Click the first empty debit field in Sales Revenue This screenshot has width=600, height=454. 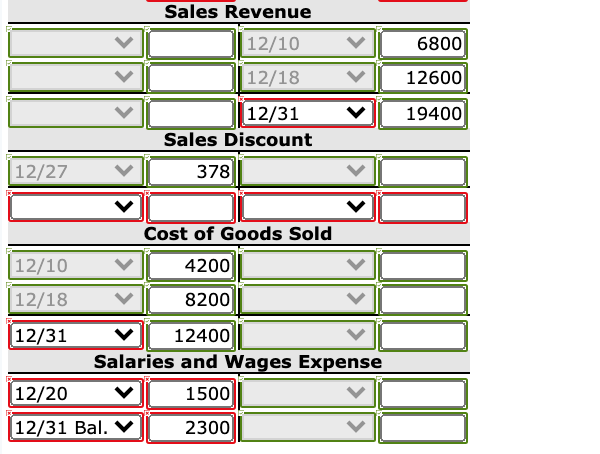[x=191, y=44]
